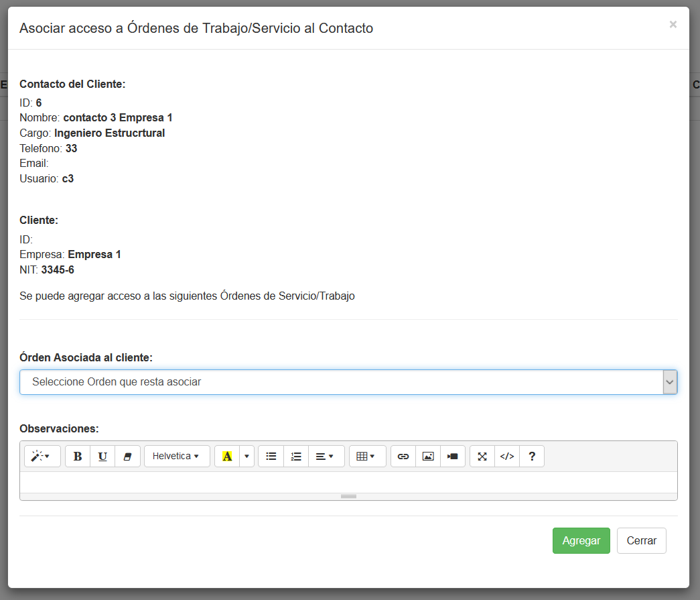Click the green Agregar button
Screen dimensions: 700x600
(x=581, y=541)
